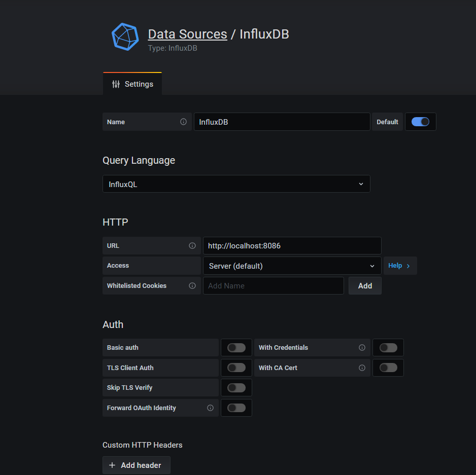Enable the Basic auth toggle
This screenshot has width=476, height=475.
(236, 348)
